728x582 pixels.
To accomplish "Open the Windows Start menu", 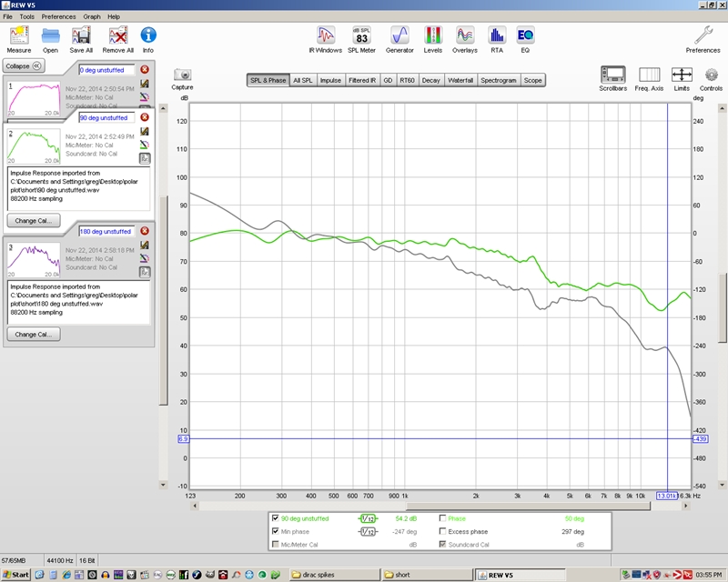I will [x=15, y=575].
